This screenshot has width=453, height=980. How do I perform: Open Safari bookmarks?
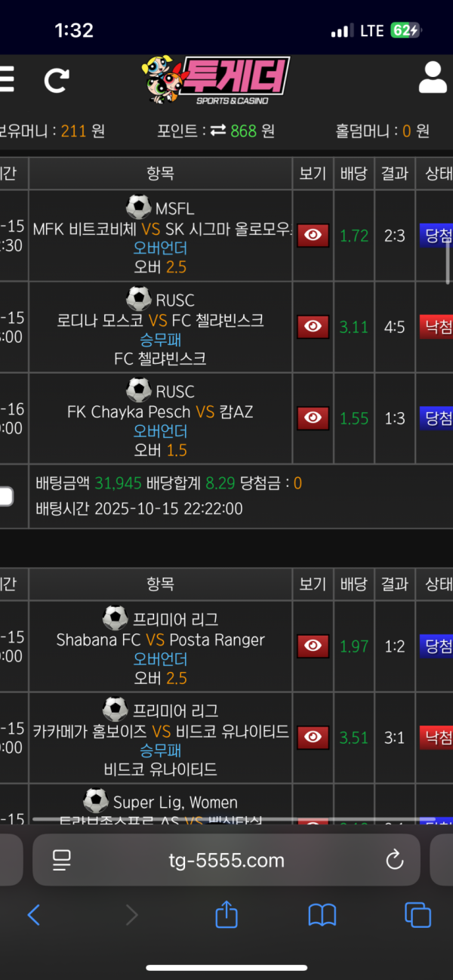pos(322,915)
